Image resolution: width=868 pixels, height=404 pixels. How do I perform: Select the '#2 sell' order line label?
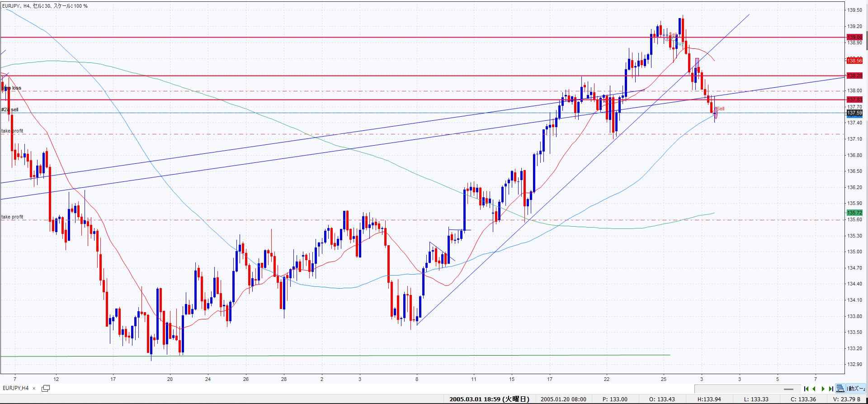point(10,110)
